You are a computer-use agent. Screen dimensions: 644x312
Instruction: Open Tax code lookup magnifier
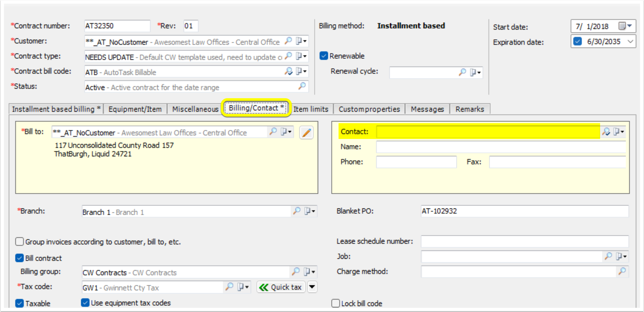click(x=229, y=287)
